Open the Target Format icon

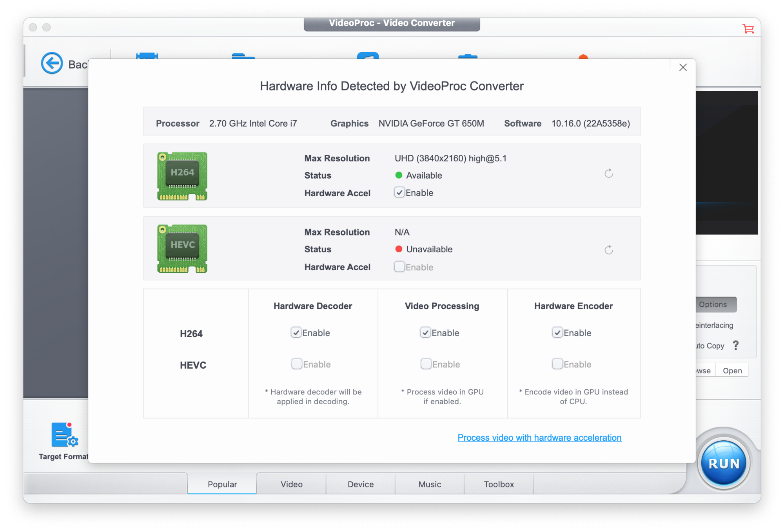tap(64, 435)
